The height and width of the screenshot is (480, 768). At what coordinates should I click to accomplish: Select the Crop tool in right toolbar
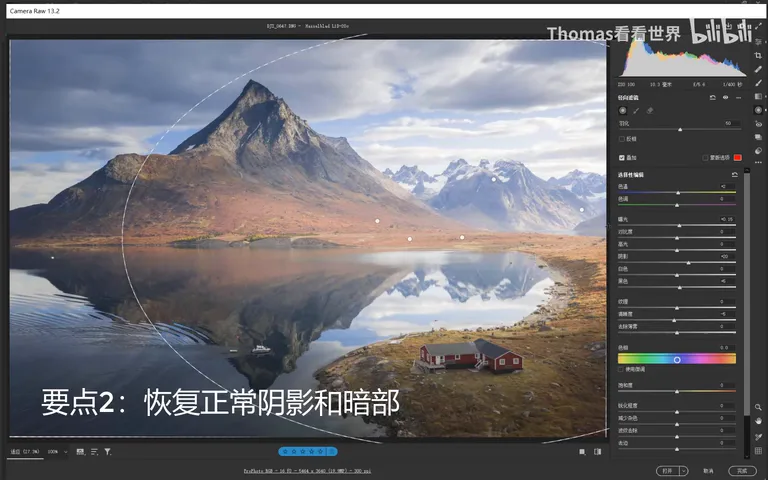tap(758, 55)
